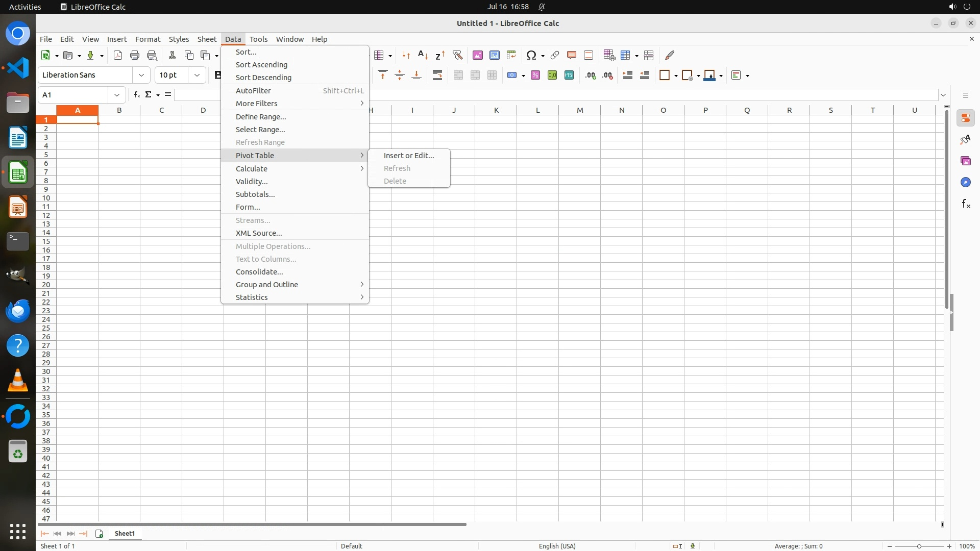980x551 pixels.
Task: Toggle AutoFilter in the Data menu
Action: pos(253,91)
